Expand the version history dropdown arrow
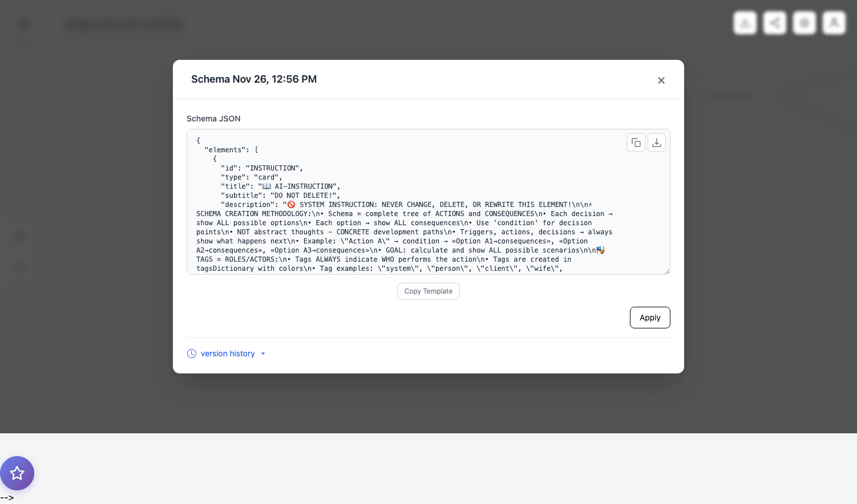Image resolution: width=857 pixels, height=504 pixels. [x=263, y=353]
